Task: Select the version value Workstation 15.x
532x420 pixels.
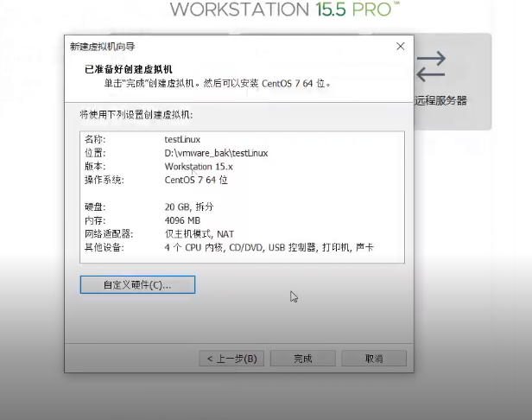Action: [x=199, y=167]
